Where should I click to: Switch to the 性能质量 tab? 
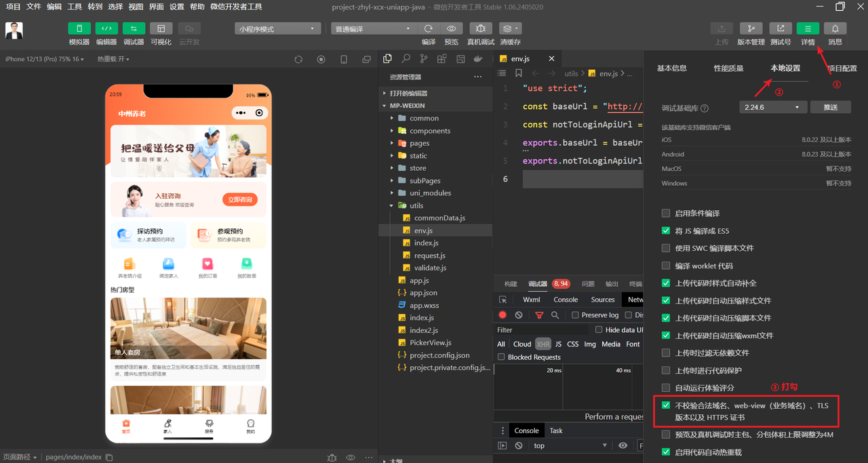coord(728,68)
